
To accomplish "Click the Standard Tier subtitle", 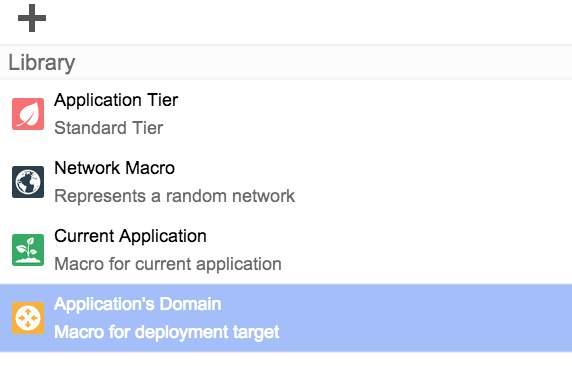I will (108, 128).
